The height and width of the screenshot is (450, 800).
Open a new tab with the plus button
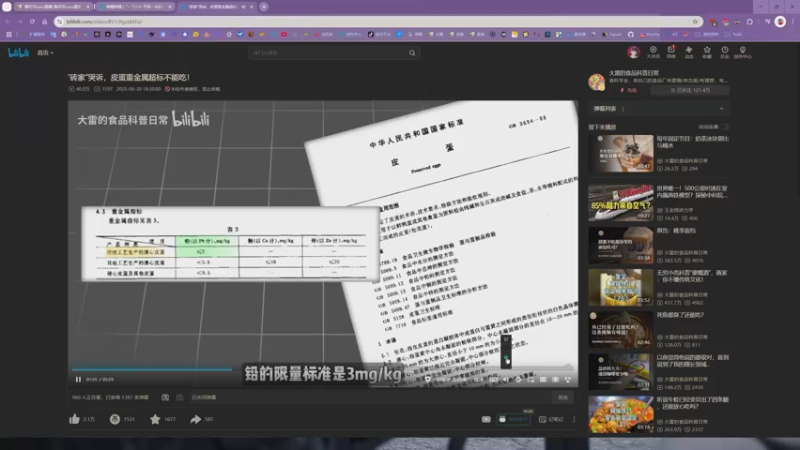point(264,7)
